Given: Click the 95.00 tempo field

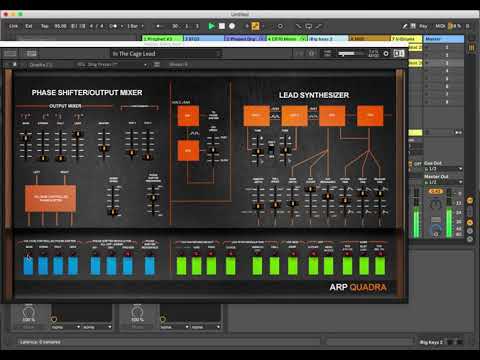Looking at the screenshot, I should (60, 26).
